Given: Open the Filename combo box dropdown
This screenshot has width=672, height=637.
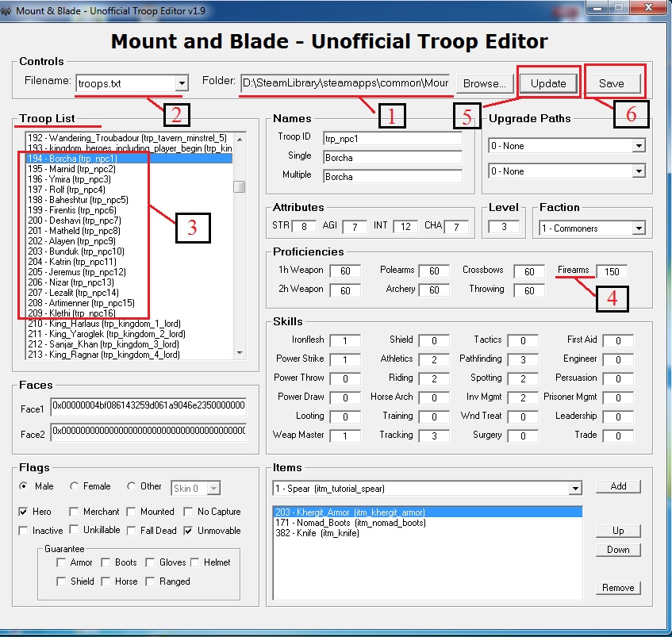Looking at the screenshot, I should [182, 83].
